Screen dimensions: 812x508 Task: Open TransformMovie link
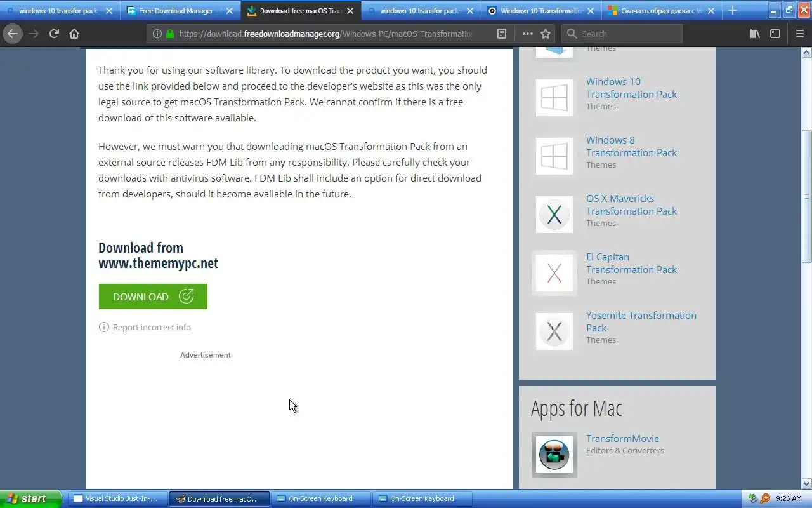point(622,439)
